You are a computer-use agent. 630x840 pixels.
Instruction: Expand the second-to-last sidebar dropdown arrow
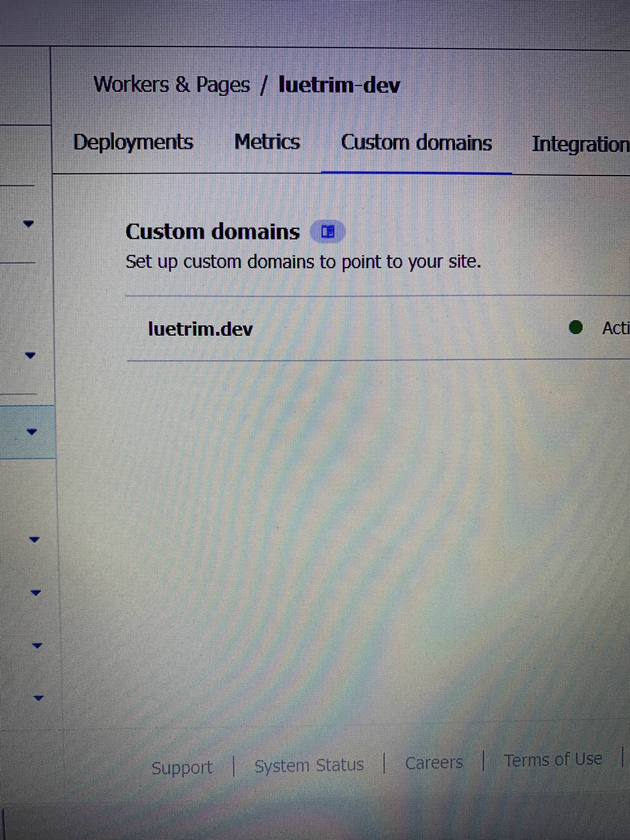coord(37,645)
